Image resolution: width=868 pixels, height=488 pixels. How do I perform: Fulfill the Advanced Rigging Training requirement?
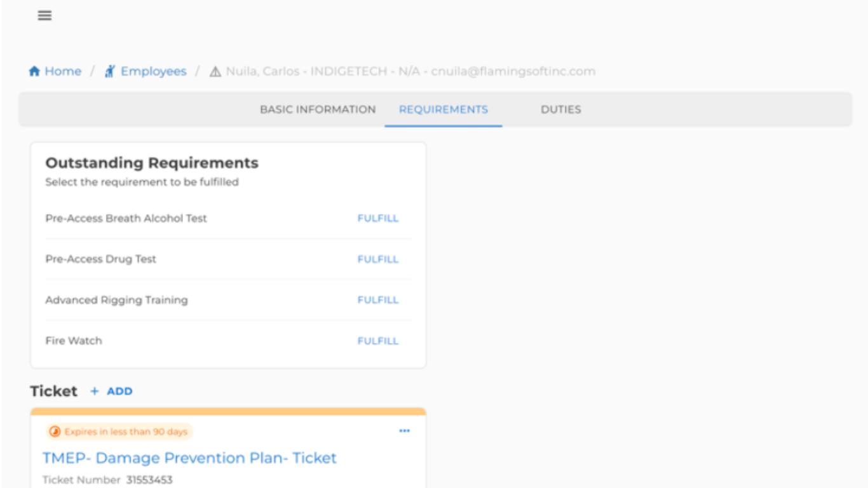pos(377,300)
